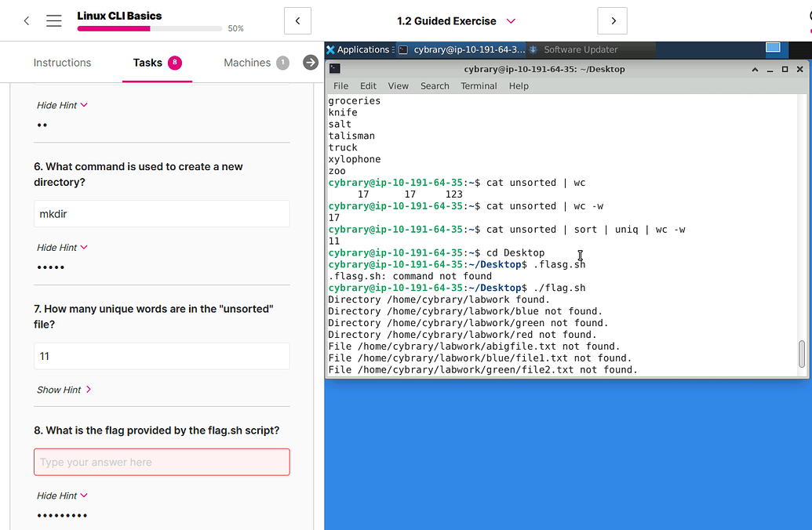
Task: Click the 50% course progress bar
Action: pos(149,28)
